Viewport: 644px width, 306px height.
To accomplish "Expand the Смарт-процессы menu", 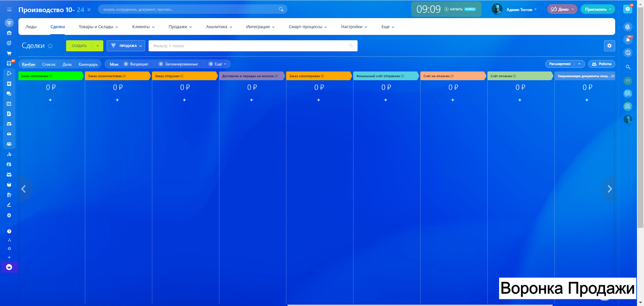I will 308,27.
